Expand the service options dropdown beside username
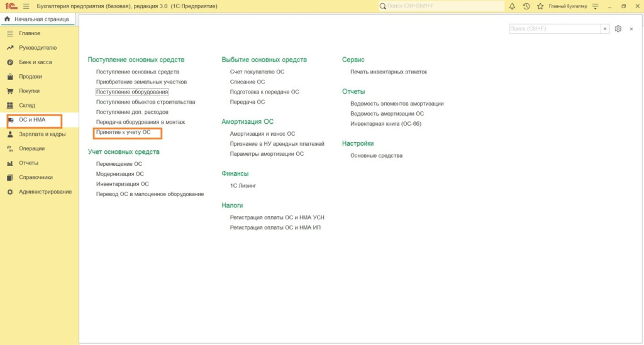Viewport: 644px width, 345px height. (x=596, y=6)
